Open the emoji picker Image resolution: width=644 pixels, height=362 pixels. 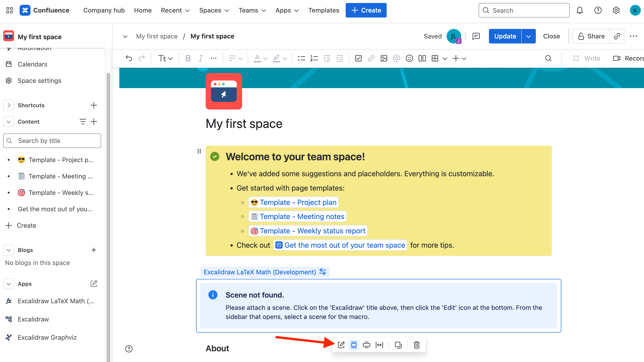click(409, 58)
